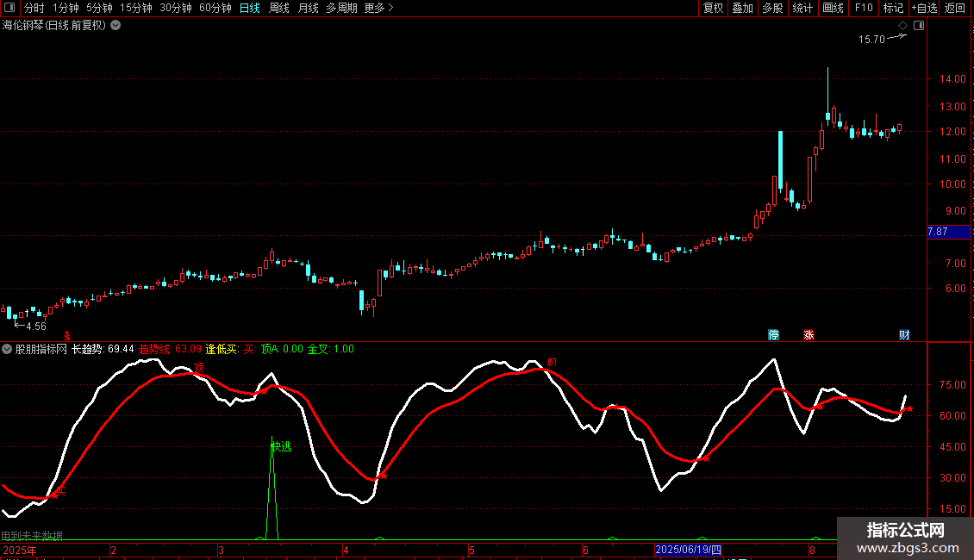
Task: Select the 30分钟 period
Action: (x=176, y=8)
